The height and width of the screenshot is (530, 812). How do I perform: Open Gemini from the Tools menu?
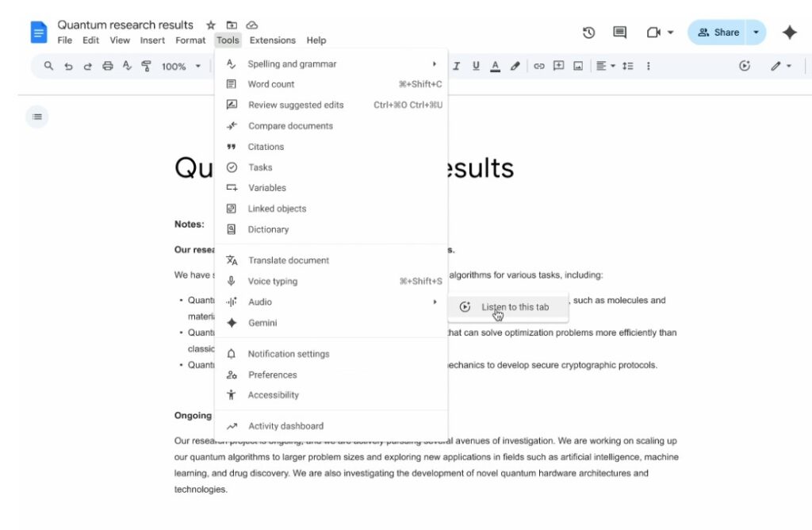tap(331, 322)
